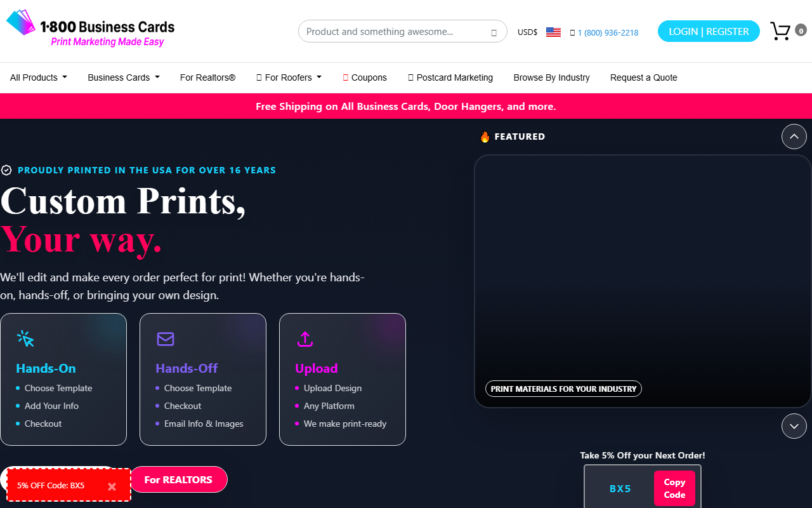Click the 5% OFF Code: BX5 text
Viewport: 812px width, 508px height.
tap(51, 486)
